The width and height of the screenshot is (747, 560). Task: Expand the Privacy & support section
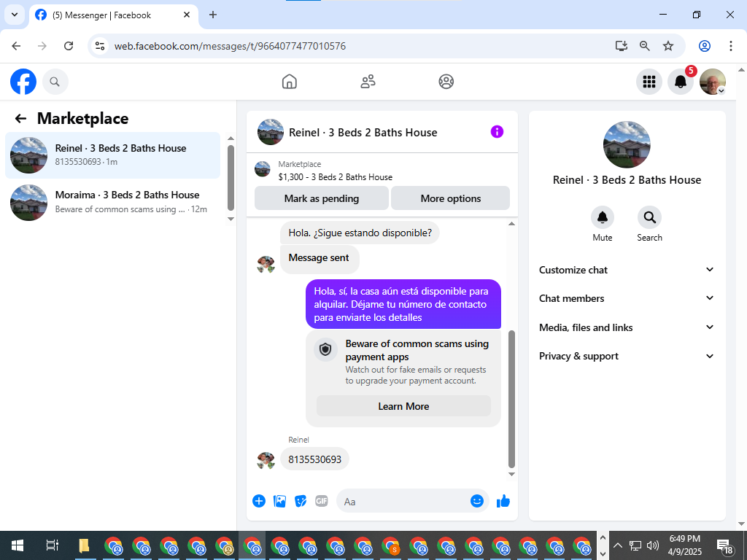click(627, 356)
